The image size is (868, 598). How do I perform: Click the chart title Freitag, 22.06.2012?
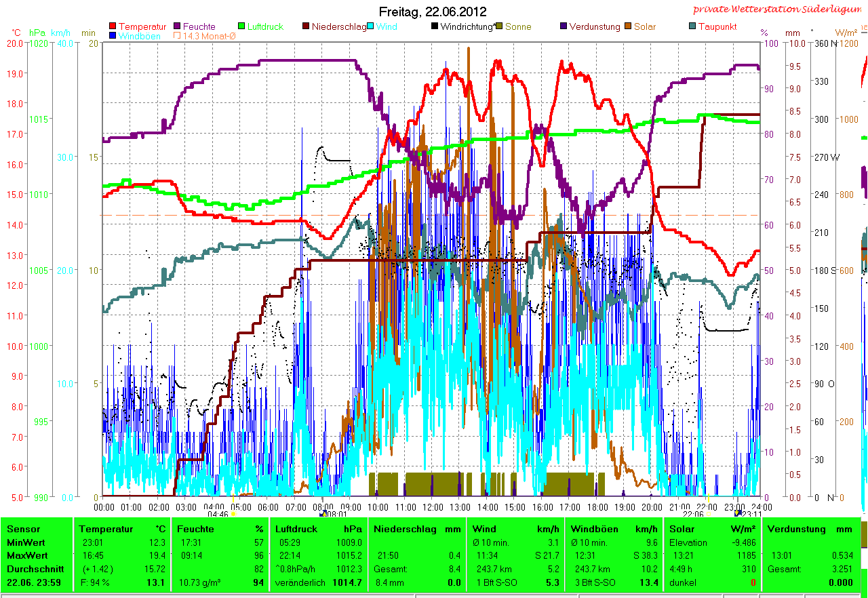click(433, 12)
